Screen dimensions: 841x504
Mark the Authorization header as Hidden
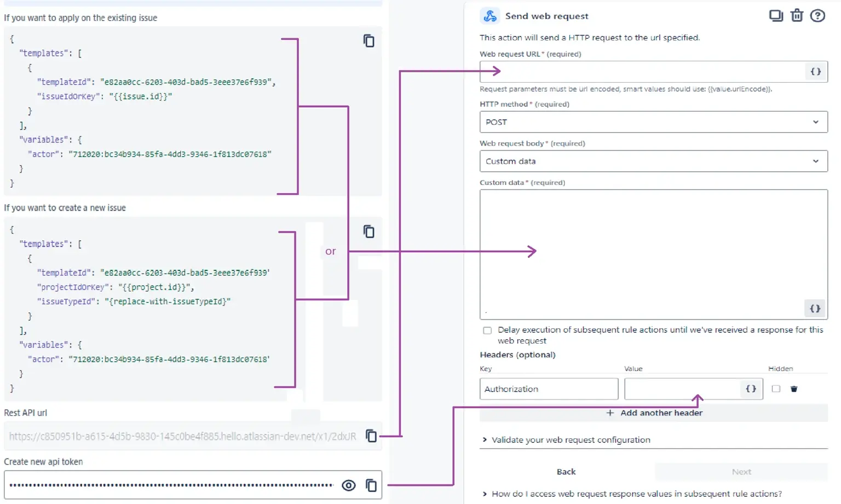(775, 389)
